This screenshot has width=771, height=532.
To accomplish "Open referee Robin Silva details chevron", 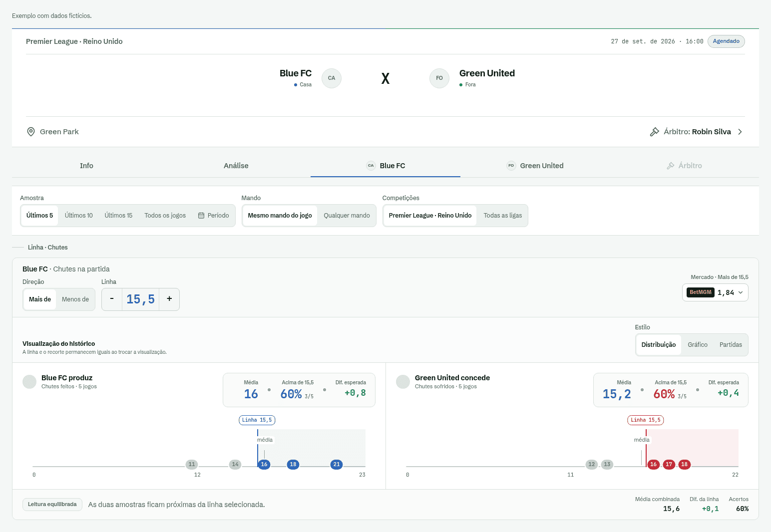I will pyautogui.click(x=740, y=132).
